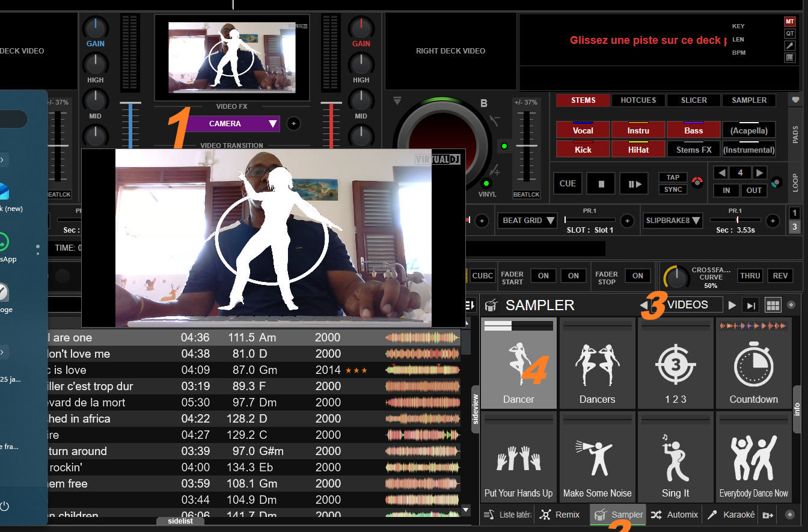Click the round dot icon at bottom-right corner
Viewport: 808px width, 532px height.
click(x=790, y=515)
